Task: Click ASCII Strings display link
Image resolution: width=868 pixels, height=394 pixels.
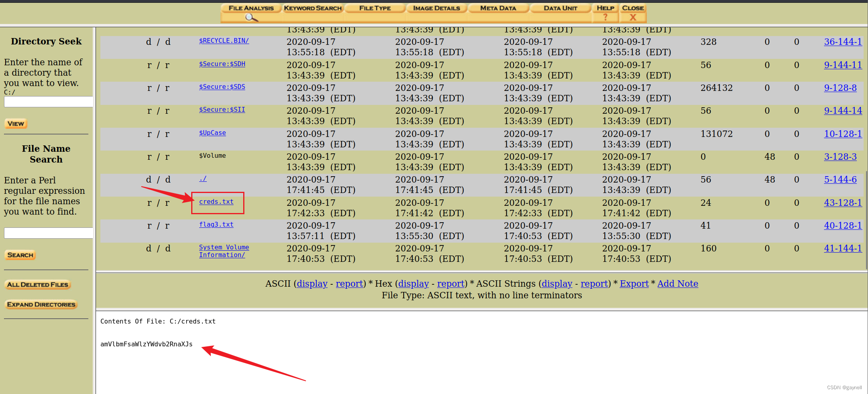Action: click(557, 284)
